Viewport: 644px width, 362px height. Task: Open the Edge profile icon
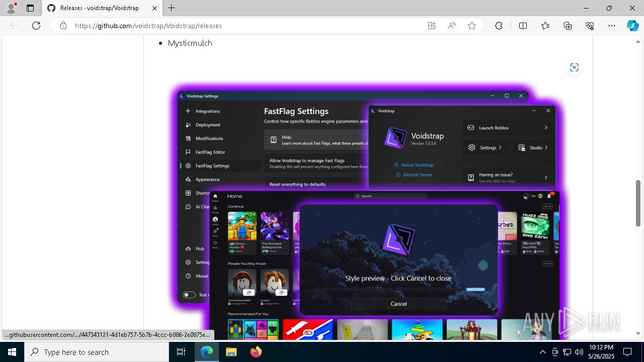point(11,8)
